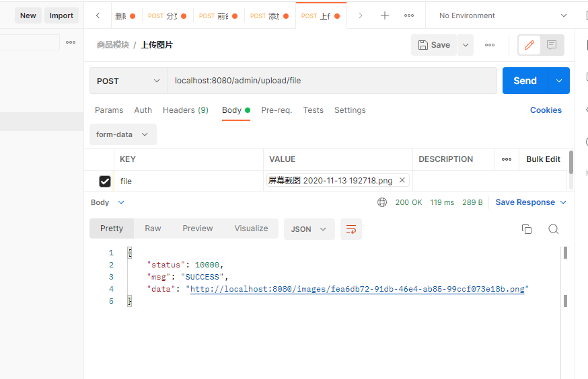The image size is (588, 379).
Task: Open the Pre-req. tab
Action: (x=277, y=110)
